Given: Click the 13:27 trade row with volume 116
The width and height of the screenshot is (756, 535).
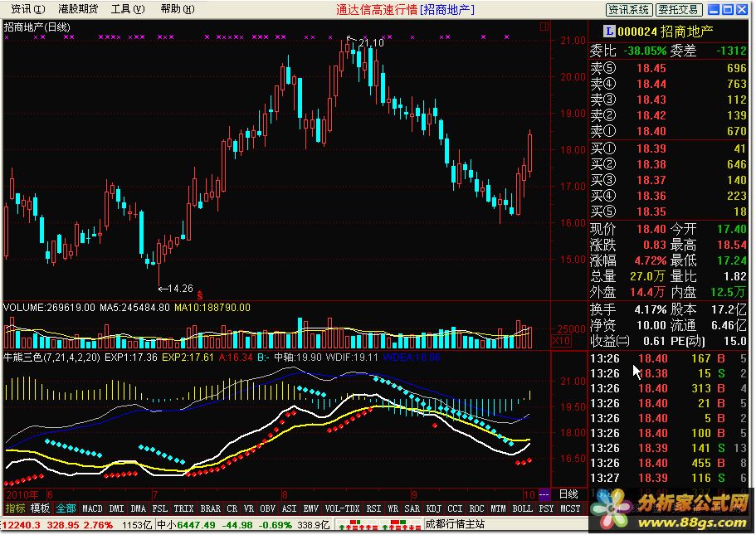Looking at the screenshot, I should [x=668, y=478].
